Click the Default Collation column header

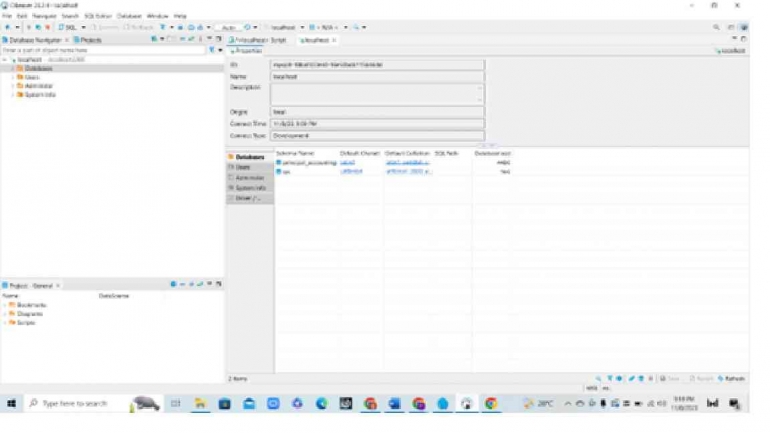point(407,153)
